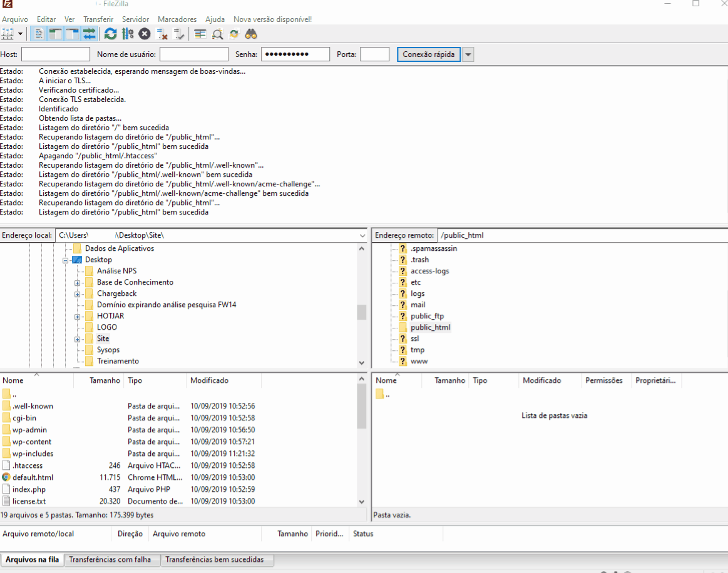Image resolution: width=728 pixels, height=573 pixels.
Task: Click the Host input field
Action: (x=56, y=54)
